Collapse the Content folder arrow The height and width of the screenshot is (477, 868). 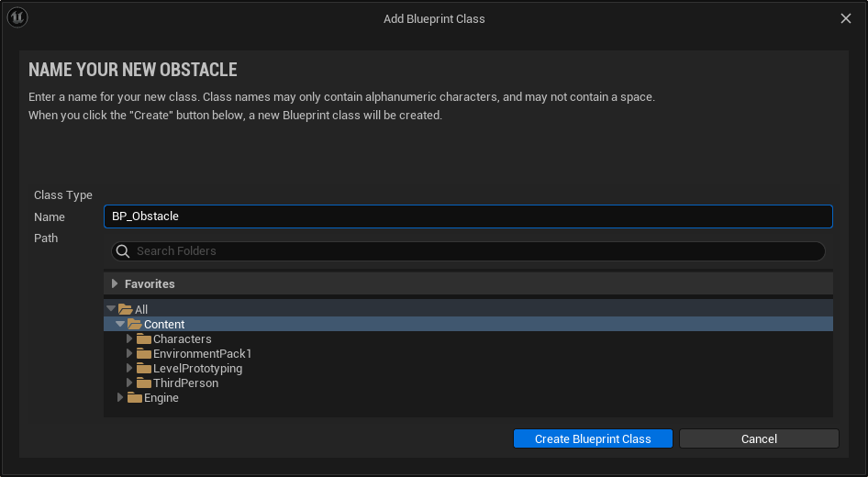pyautogui.click(x=120, y=324)
